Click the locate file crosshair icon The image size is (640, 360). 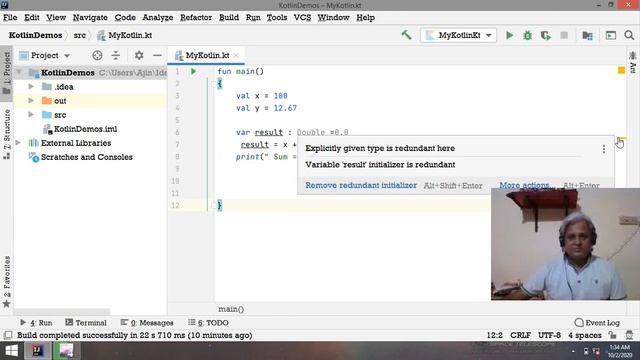point(97,55)
